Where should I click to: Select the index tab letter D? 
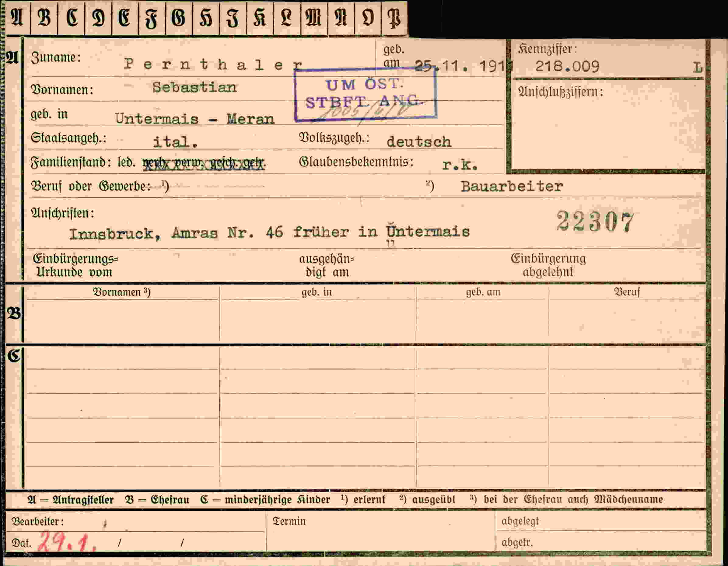coord(98,18)
